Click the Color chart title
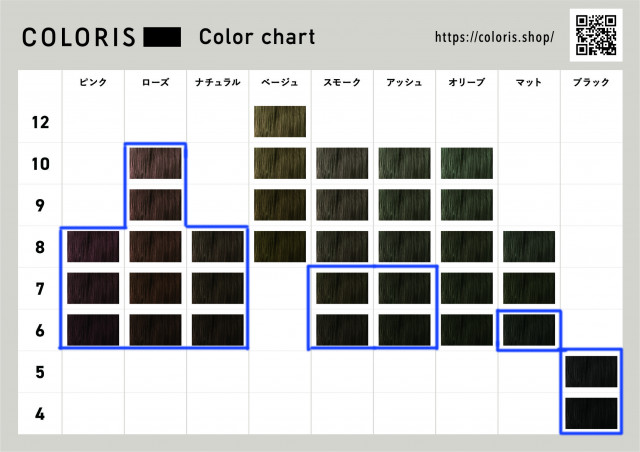 pos(257,37)
